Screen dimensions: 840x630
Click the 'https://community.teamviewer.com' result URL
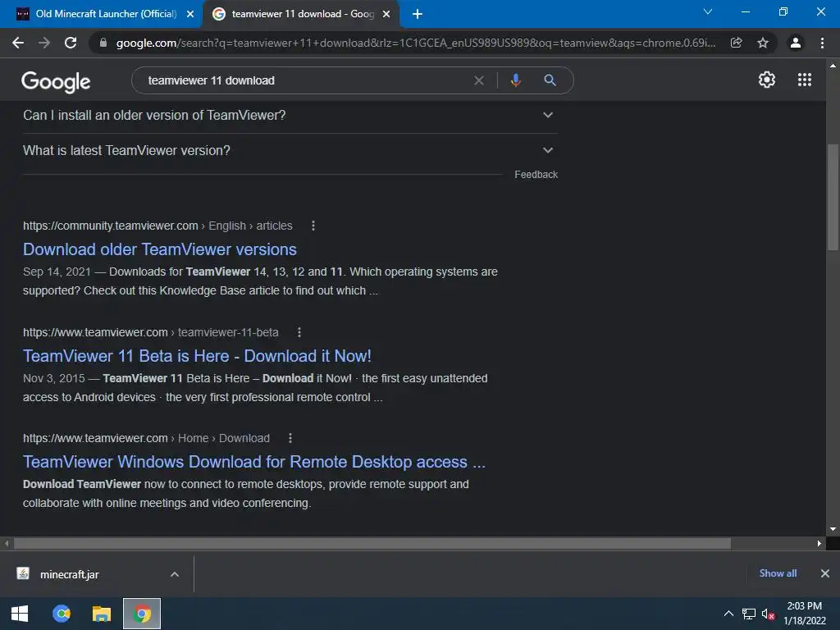[111, 226]
